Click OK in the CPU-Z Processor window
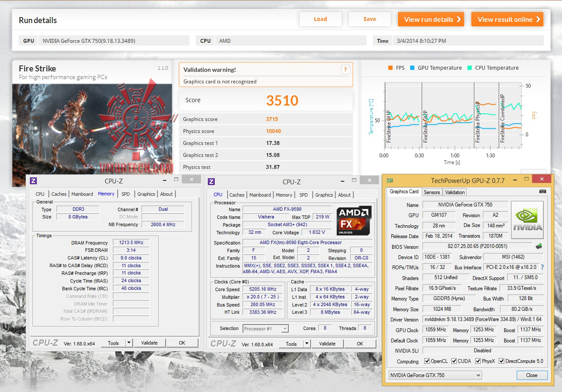 click(x=360, y=344)
